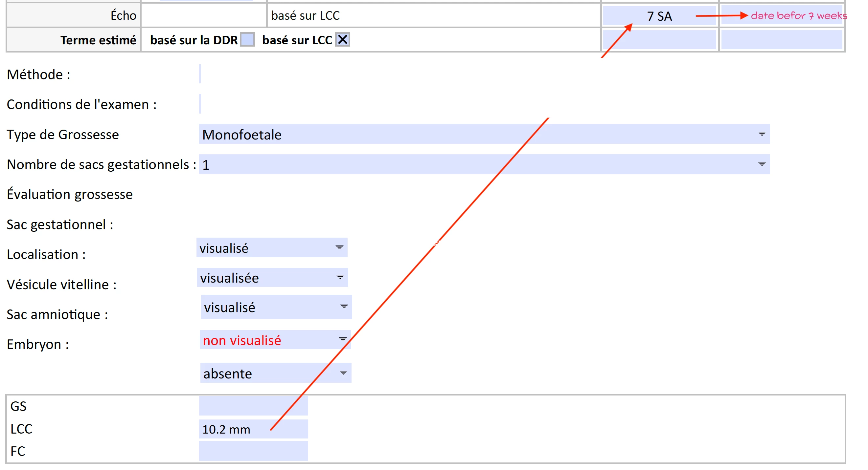Expand the 'absente' dropdown list
The height and width of the screenshot is (470, 868).
343,373
